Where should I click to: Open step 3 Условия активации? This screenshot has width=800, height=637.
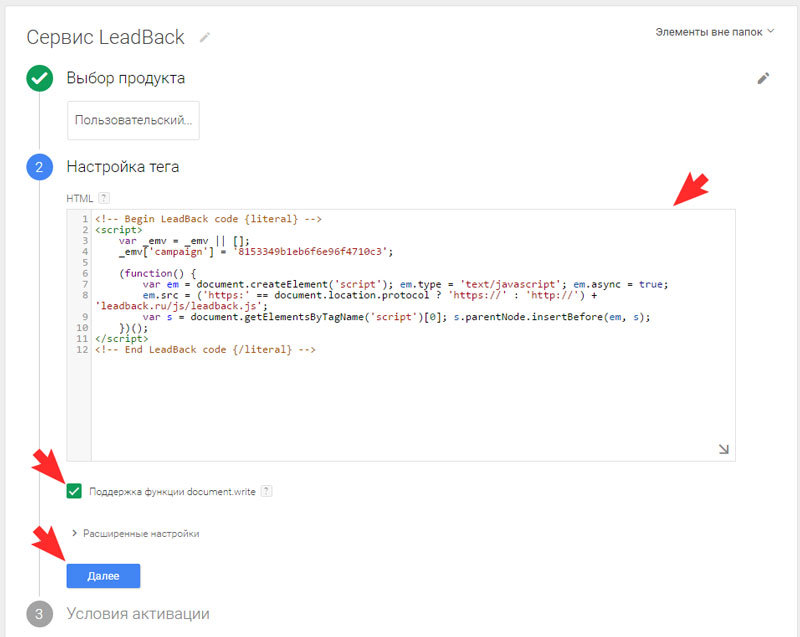(x=138, y=614)
